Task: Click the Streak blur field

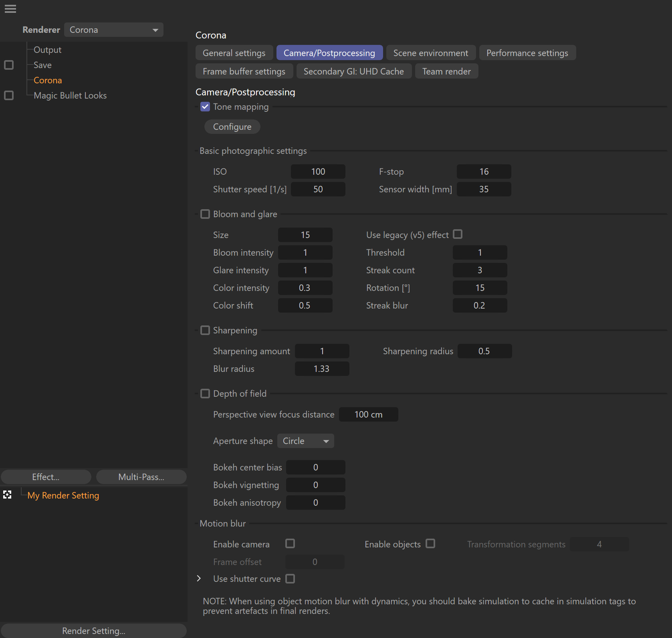Action: (480, 305)
